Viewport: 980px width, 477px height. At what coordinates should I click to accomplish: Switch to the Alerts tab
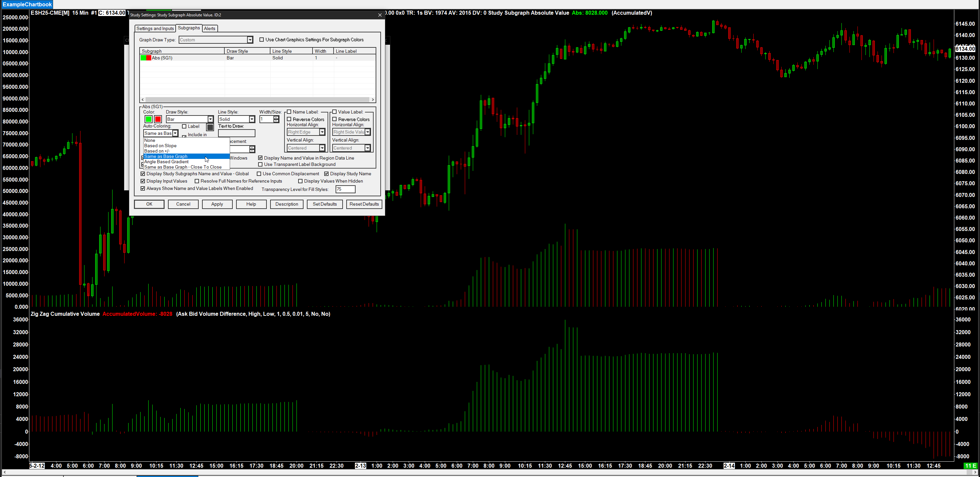coord(210,28)
